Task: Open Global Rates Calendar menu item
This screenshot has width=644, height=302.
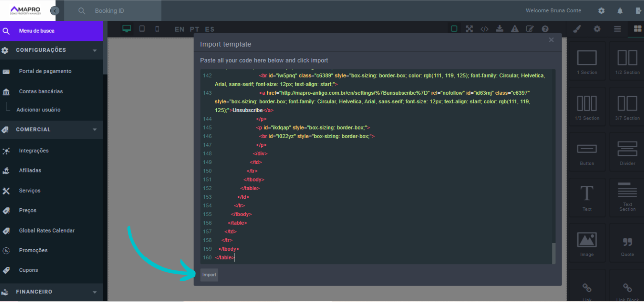Action: [47, 231]
